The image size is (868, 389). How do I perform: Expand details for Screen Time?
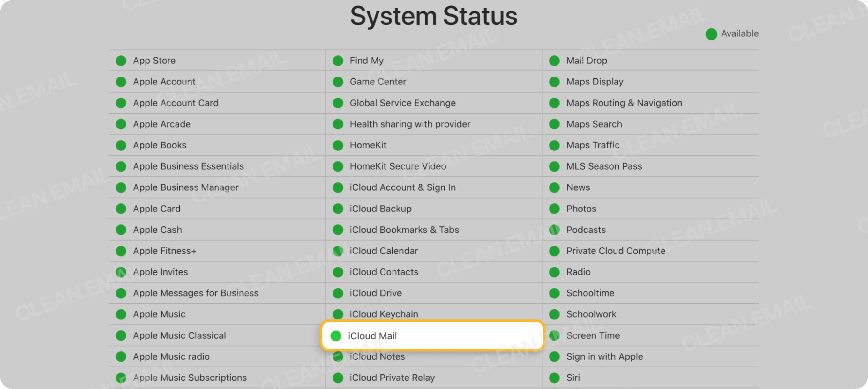[x=593, y=335]
